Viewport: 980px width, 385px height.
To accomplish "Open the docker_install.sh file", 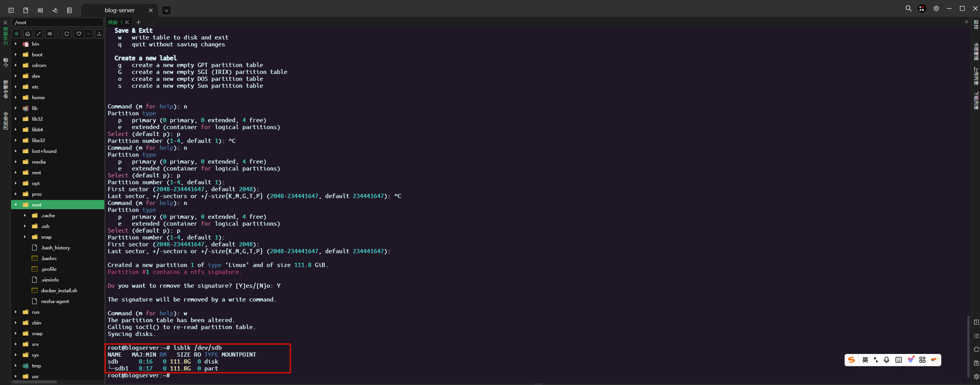I will click(x=59, y=291).
